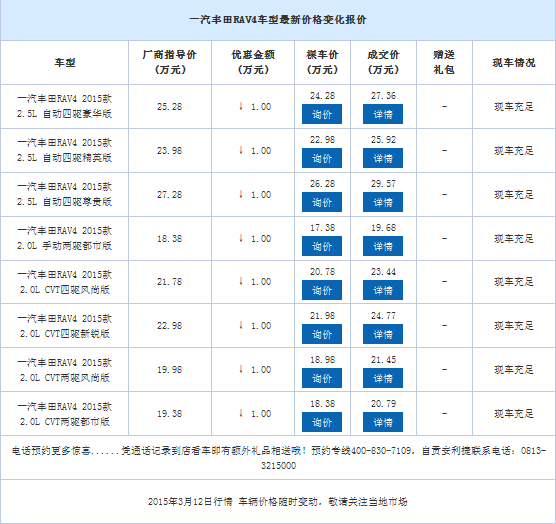Click 询价 under the 17.38 price

322,246
